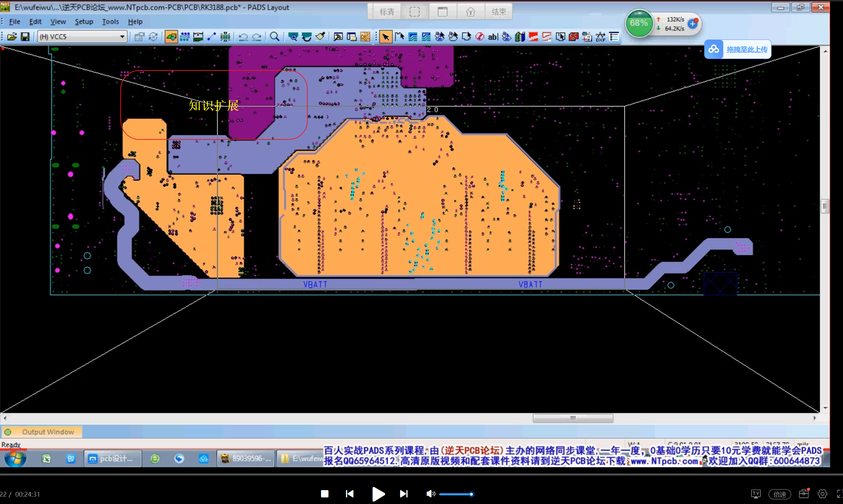Open the View menu
Viewport: 843px width, 504px height.
click(58, 22)
